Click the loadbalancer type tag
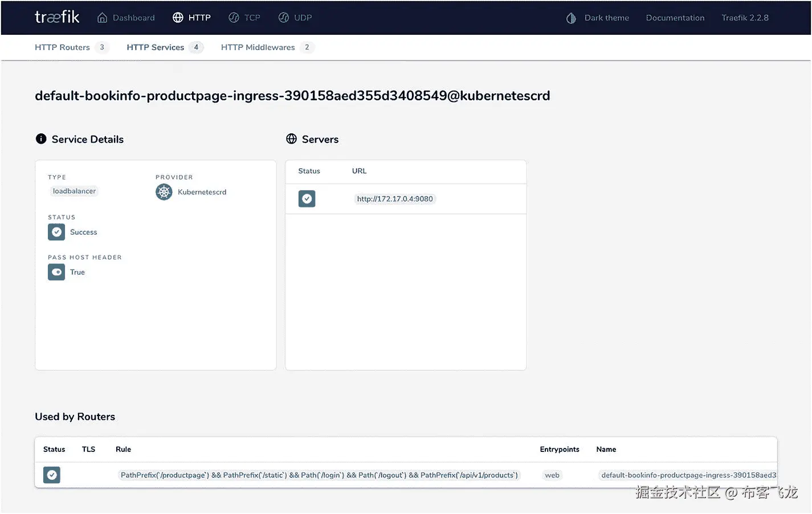The image size is (812, 514). [74, 191]
